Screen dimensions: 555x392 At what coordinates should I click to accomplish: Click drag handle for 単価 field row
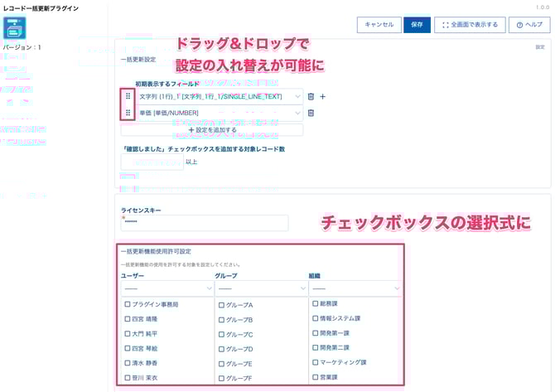[128, 113]
